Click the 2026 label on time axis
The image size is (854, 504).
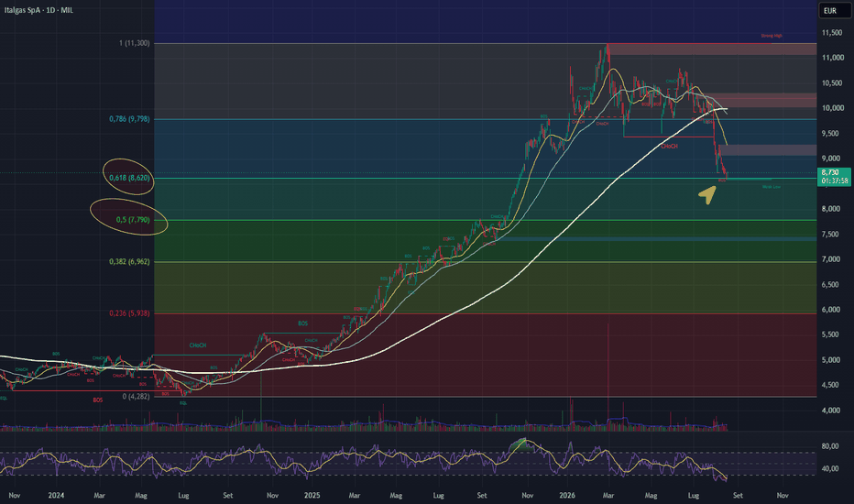point(567,495)
